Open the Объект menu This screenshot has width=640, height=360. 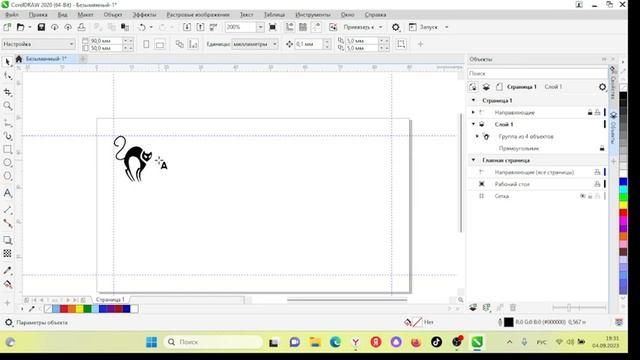tap(113, 15)
